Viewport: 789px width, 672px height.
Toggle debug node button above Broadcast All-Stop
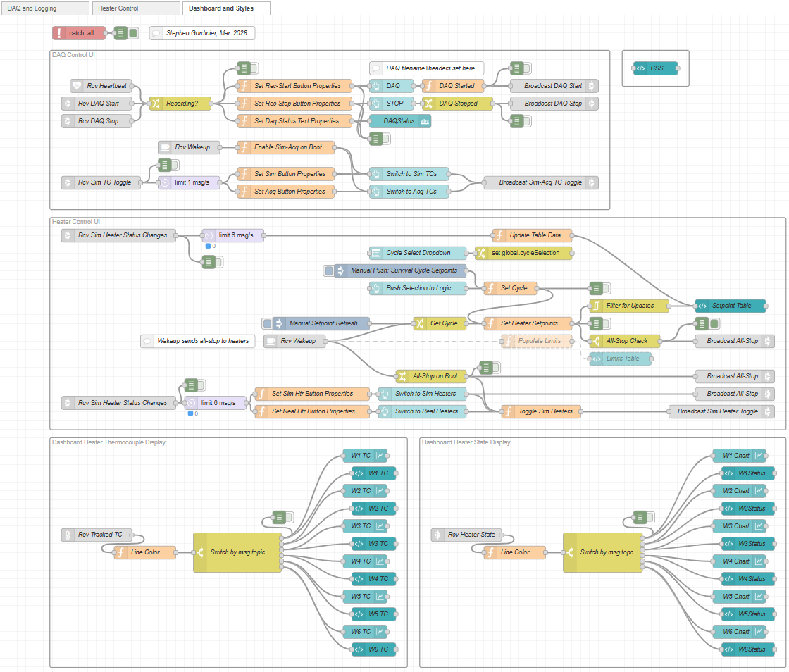tap(714, 323)
